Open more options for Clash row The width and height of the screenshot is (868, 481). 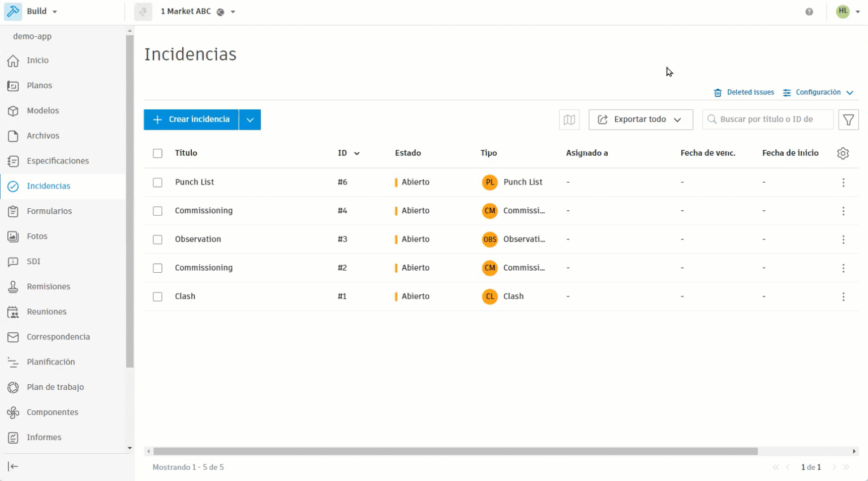(843, 297)
